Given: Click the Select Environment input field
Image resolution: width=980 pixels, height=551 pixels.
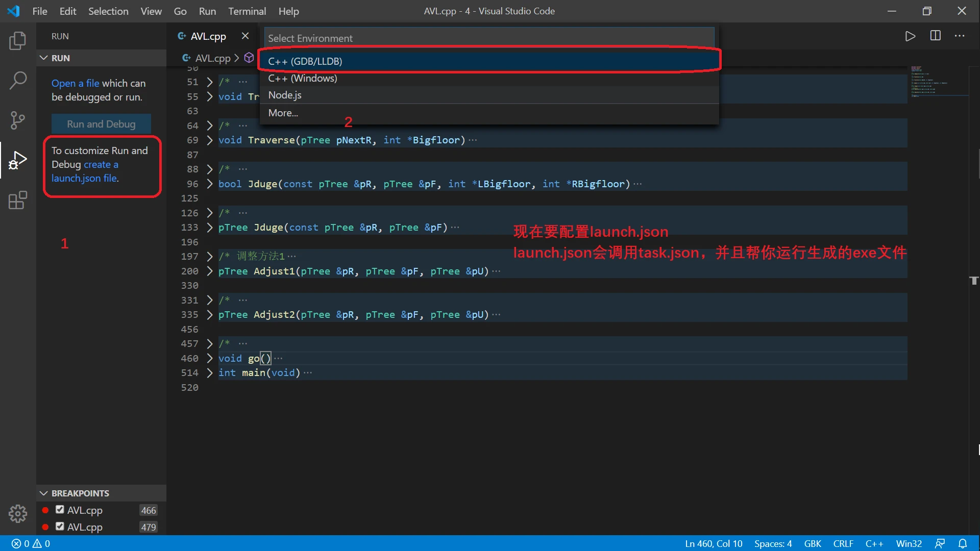Looking at the screenshot, I should click(488, 38).
